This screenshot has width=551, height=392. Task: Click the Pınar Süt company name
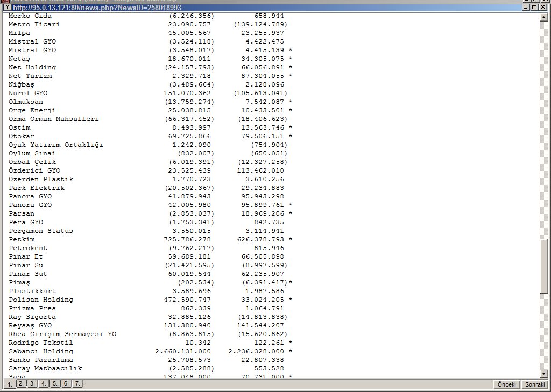[28, 274]
